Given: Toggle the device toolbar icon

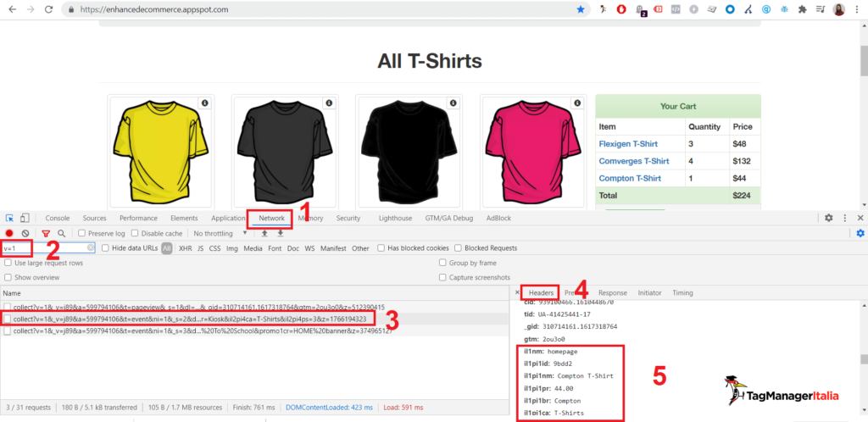Looking at the screenshot, I should click(x=25, y=218).
